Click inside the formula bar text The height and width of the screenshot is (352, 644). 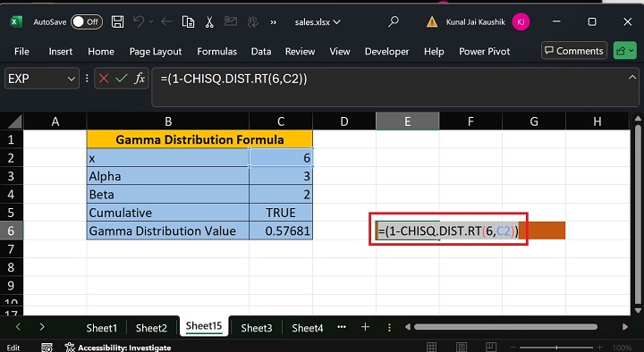233,79
